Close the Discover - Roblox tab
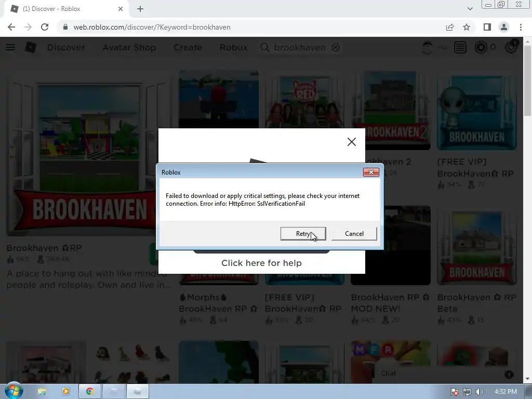Image resolution: width=532 pixels, height=399 pixels. [x=121, y=9]
